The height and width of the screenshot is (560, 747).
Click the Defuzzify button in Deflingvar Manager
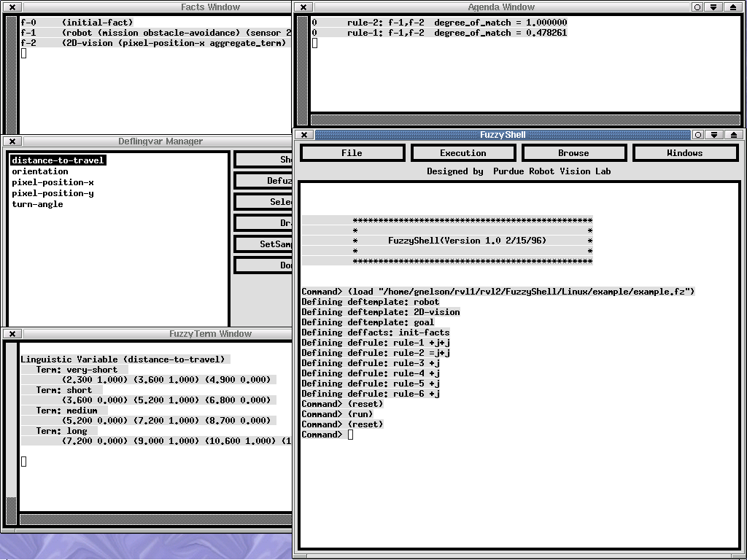pos(264,181)
